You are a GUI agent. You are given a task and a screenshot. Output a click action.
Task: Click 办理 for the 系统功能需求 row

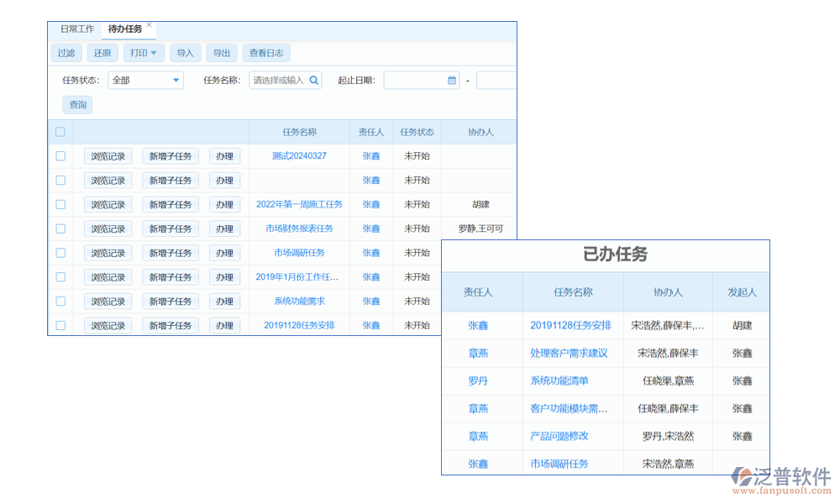pos(224,302)
